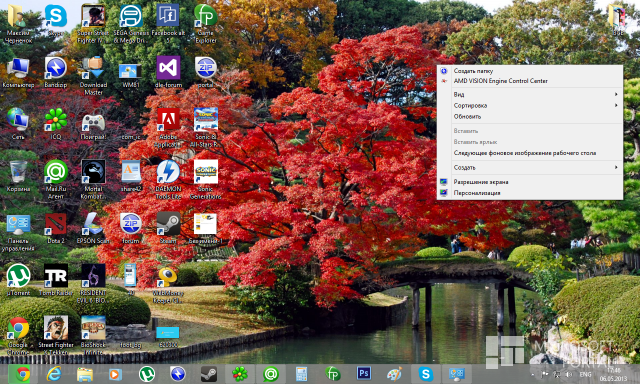Open µTorrent from the taskbar

(147, 374)
